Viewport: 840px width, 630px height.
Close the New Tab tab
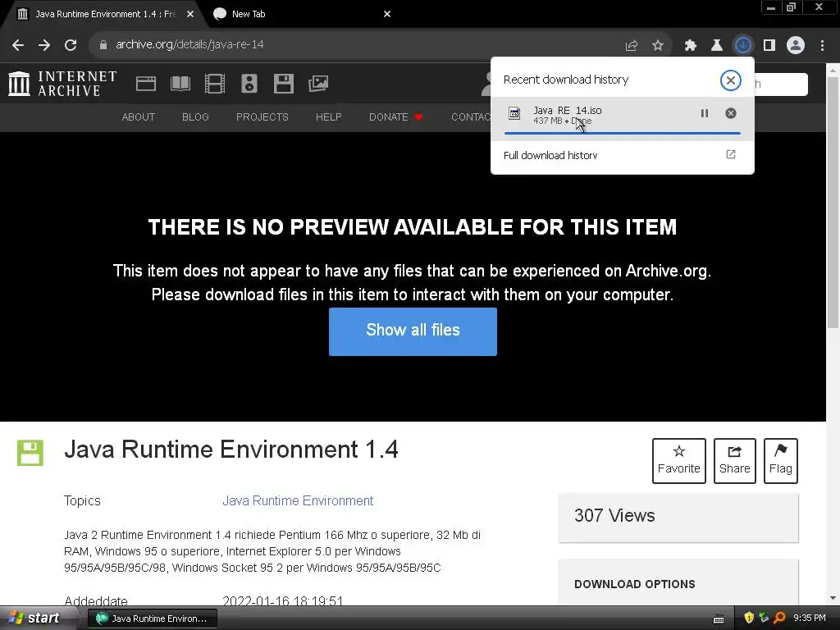coord(387,15)
